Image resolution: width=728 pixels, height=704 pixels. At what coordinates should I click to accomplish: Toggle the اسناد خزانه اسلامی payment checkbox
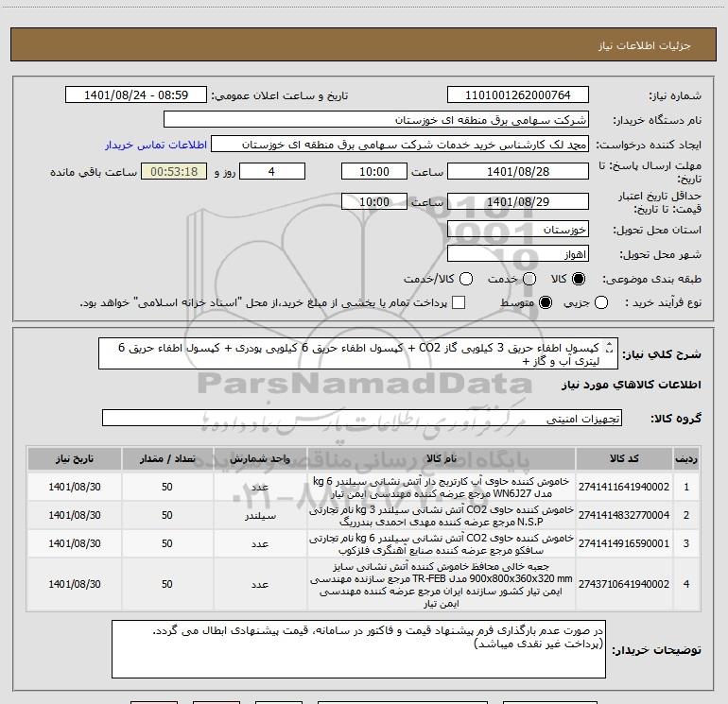(x=459, y=302)
